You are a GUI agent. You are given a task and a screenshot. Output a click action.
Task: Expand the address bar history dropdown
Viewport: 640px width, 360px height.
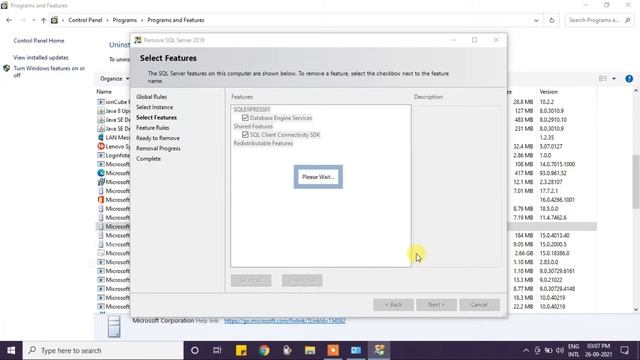click(x=536, y=20)
